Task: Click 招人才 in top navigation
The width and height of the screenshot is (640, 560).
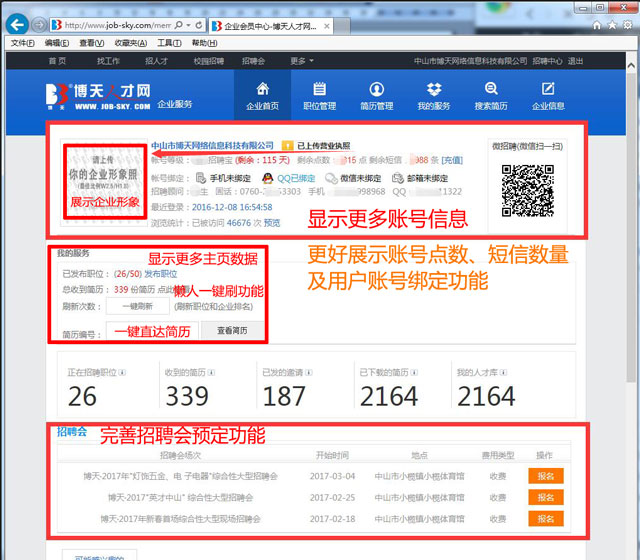Action: click(x=156, y=61)
